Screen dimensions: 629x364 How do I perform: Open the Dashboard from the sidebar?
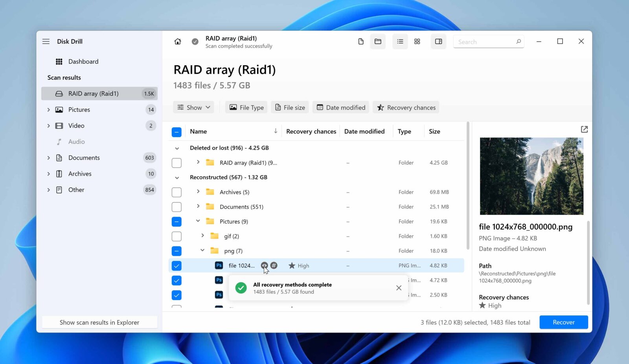(83, 61)
